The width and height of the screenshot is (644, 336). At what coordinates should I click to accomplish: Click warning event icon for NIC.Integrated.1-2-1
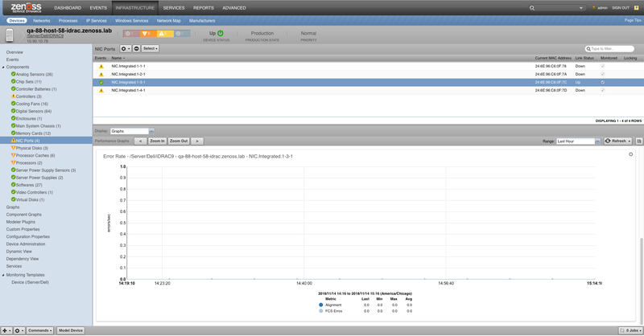pyautogui.click(x=101, y=74)
